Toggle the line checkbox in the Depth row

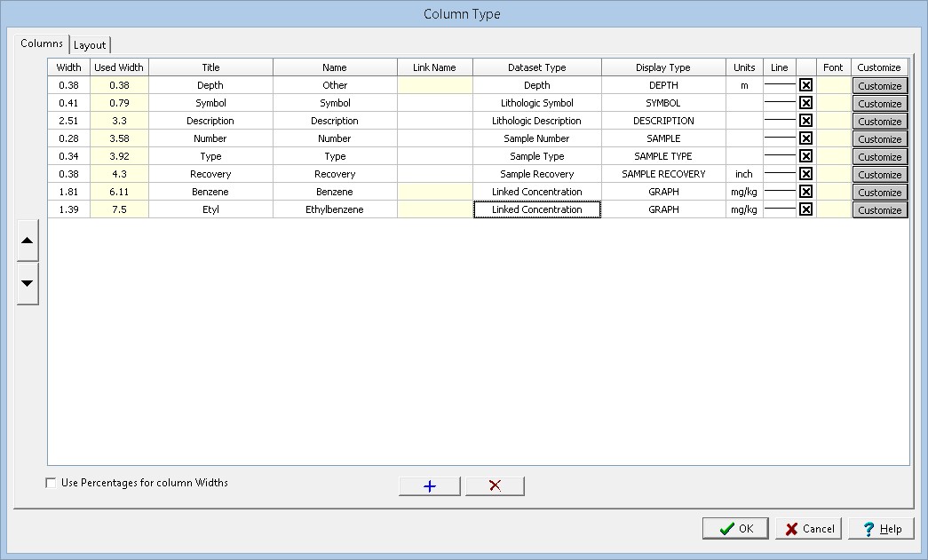805,85
